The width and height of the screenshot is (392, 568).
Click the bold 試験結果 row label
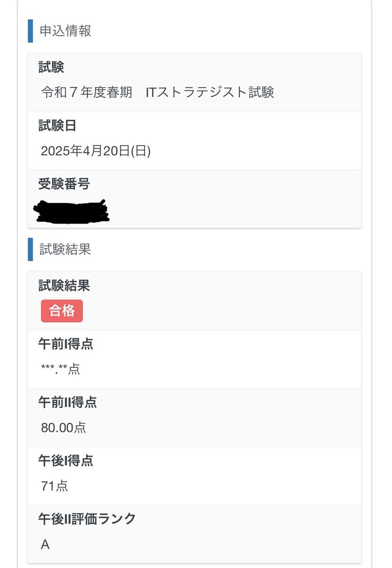click(x=64, y=285)
